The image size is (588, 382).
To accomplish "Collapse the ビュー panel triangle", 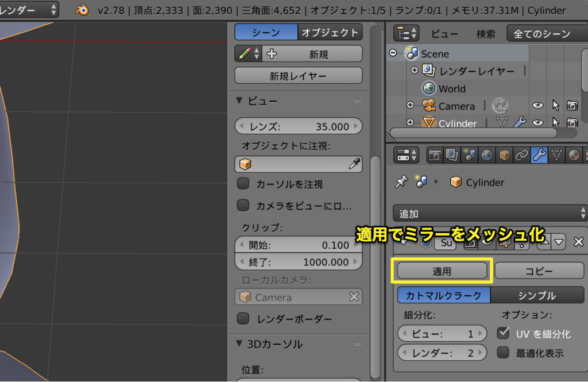I will (239, 101).
